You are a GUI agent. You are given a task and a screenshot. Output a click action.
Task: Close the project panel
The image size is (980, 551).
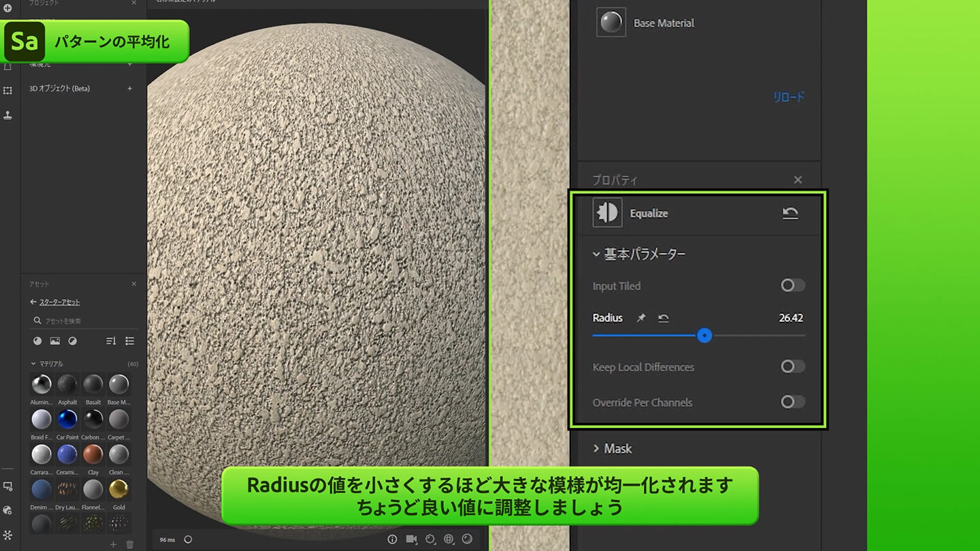[133, 3]
